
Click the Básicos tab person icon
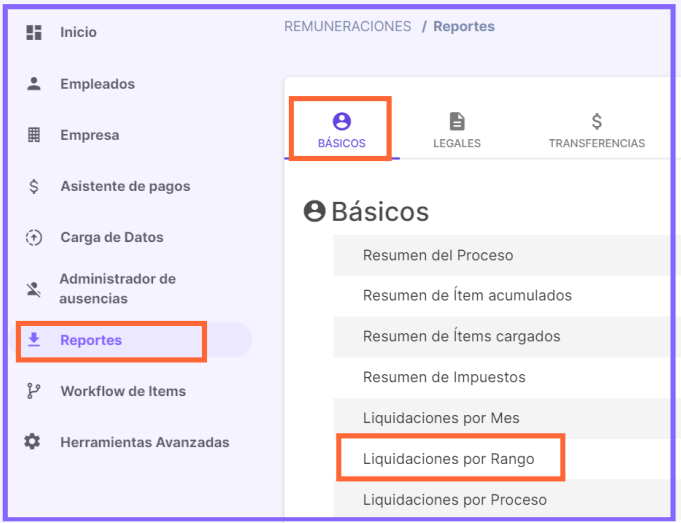pos(342,121)
